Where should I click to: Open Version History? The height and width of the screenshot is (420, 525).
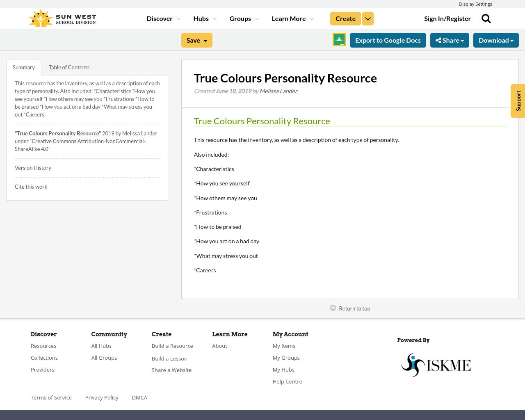coord(33,167)
